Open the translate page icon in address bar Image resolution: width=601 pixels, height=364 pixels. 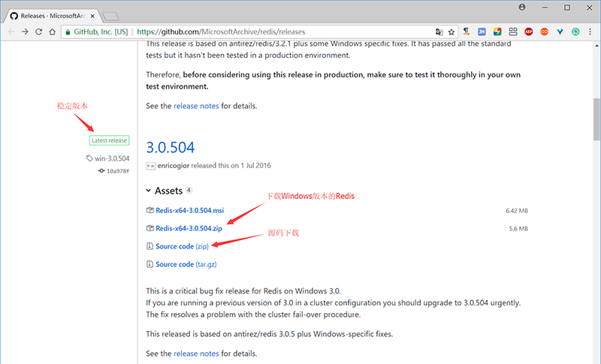point(439,32)
